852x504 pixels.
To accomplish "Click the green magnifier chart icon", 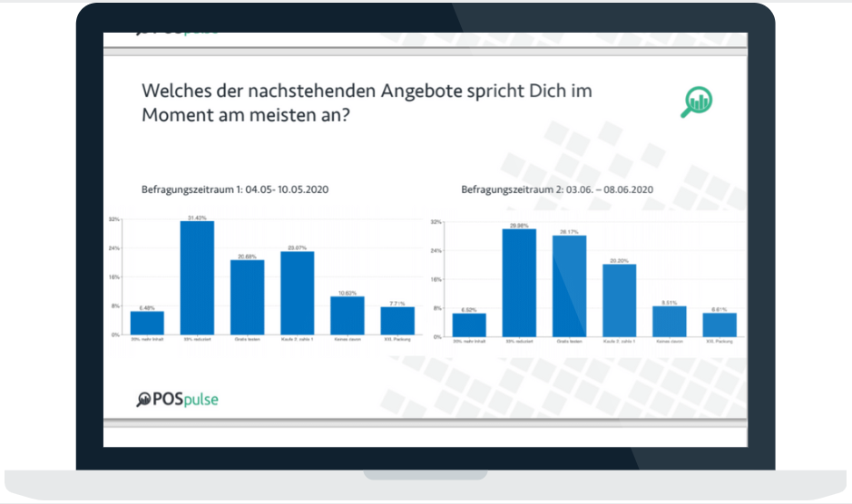I will click(697, 102).
